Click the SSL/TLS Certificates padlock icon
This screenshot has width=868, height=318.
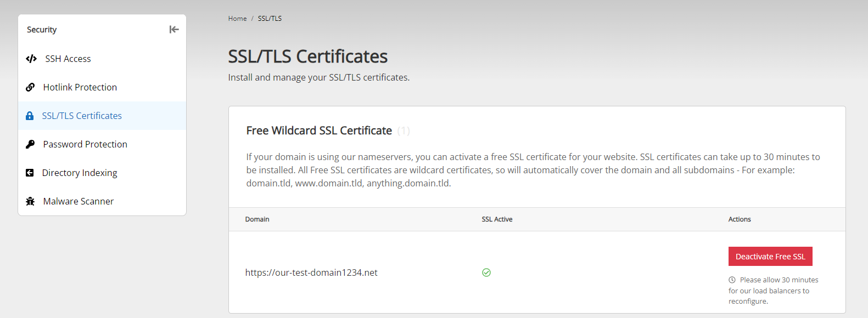coord(30,116)
